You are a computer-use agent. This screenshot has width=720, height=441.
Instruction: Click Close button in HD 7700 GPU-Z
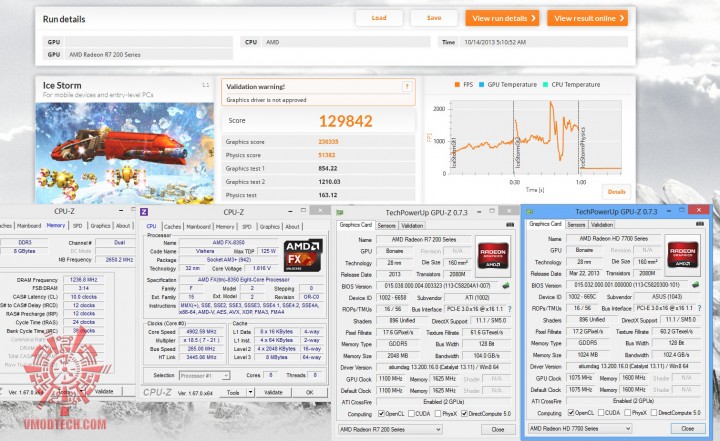(687, 429)
